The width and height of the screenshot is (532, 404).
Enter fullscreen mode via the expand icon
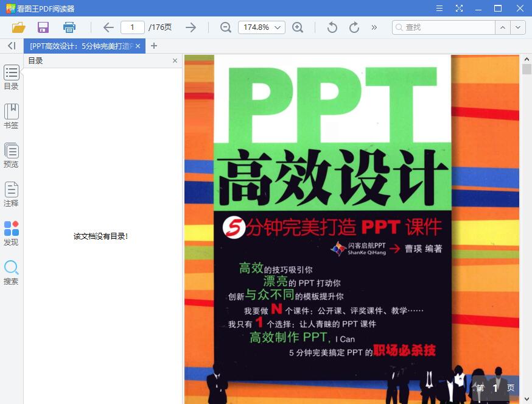(x=459, y=8)
